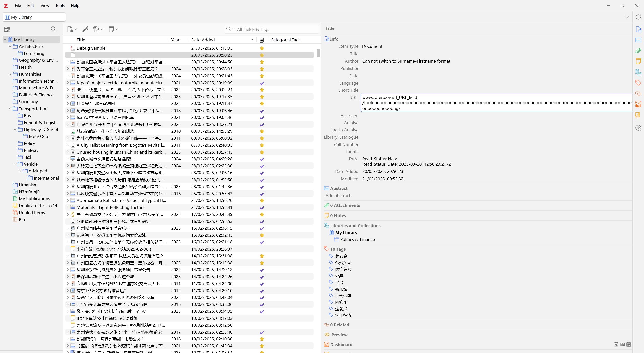Open the Attachments pane paperclip icon
644x353 pixels.
tap(638, 51)
